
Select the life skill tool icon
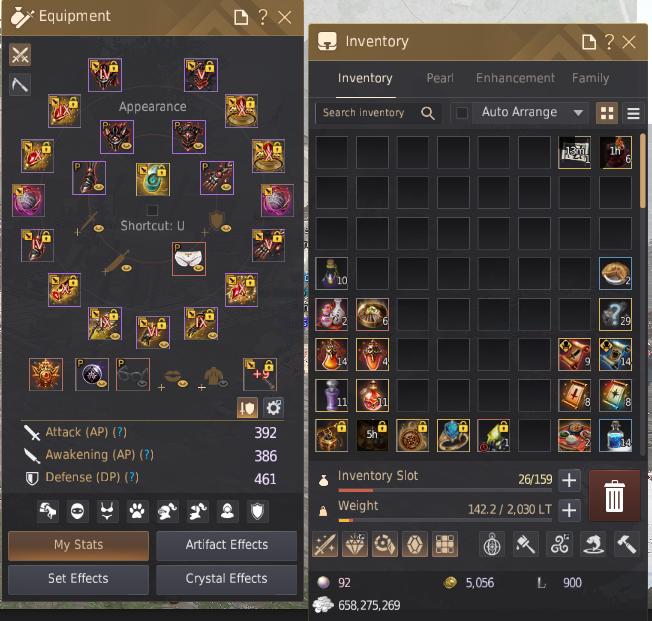point(20,85)
